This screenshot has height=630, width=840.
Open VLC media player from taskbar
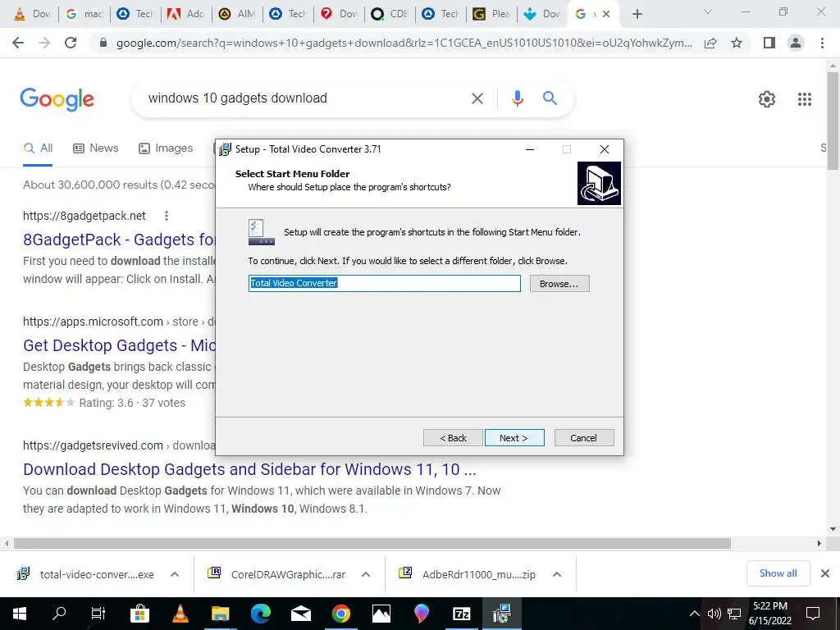(x=180, y=614)
